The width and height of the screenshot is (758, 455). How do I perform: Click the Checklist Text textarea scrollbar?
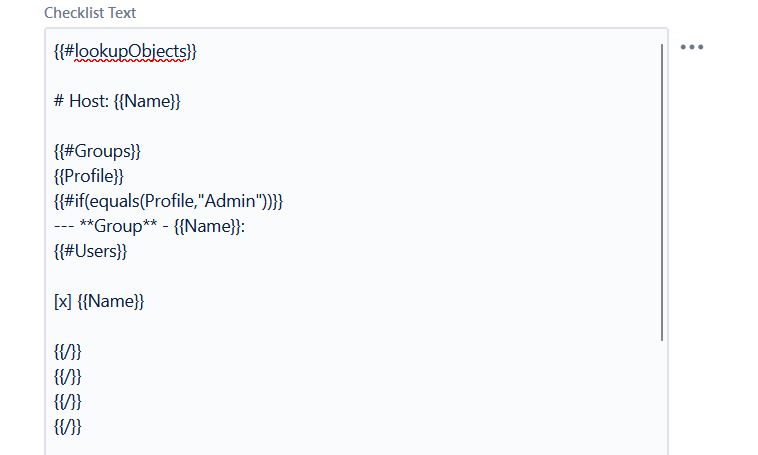click(661, 192)
